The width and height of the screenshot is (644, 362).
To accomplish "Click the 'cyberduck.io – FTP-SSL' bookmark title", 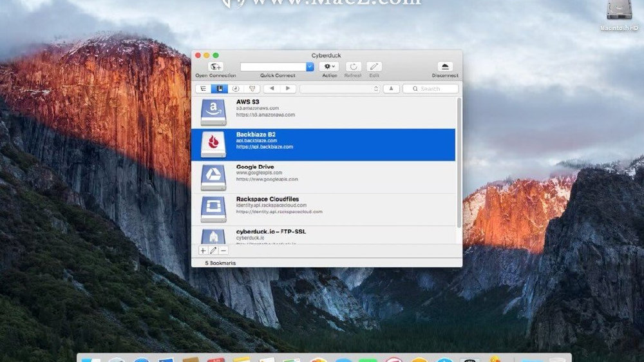I will point(271,232).
